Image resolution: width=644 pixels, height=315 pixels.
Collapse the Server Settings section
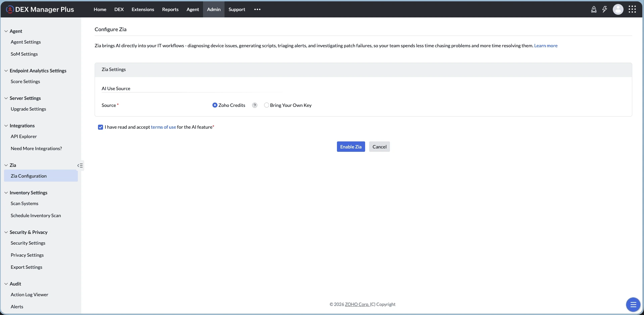pos(6,98)
